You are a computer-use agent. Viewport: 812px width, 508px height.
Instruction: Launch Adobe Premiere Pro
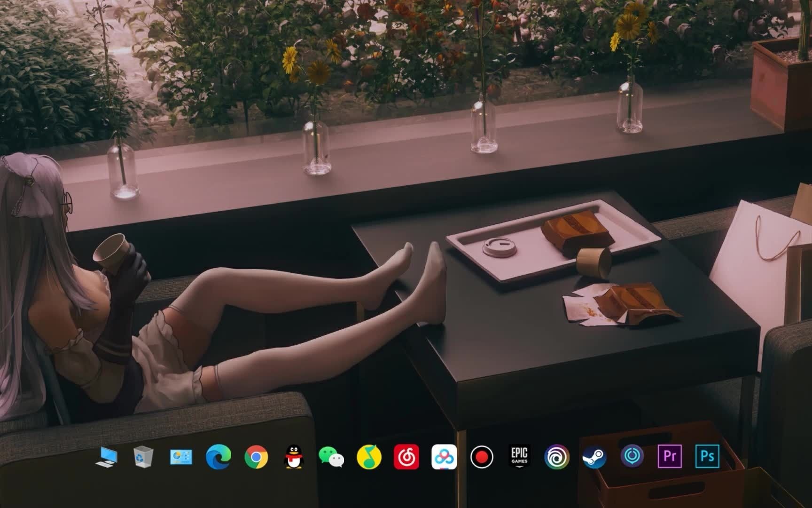point(670,456)
